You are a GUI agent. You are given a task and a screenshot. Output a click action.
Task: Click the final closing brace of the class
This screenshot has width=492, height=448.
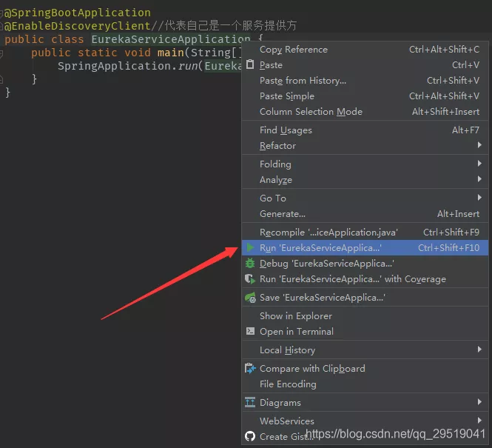pos(8,93)
